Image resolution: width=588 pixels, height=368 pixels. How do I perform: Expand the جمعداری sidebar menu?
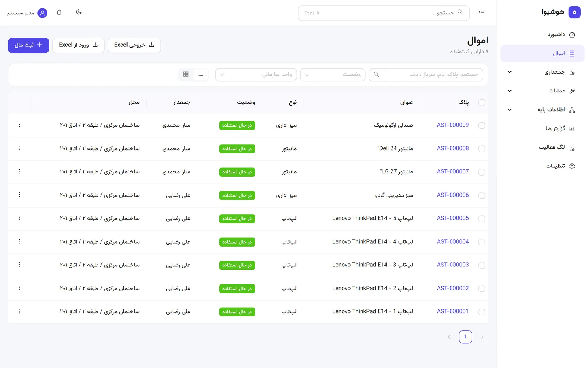[x=542, y=72]
